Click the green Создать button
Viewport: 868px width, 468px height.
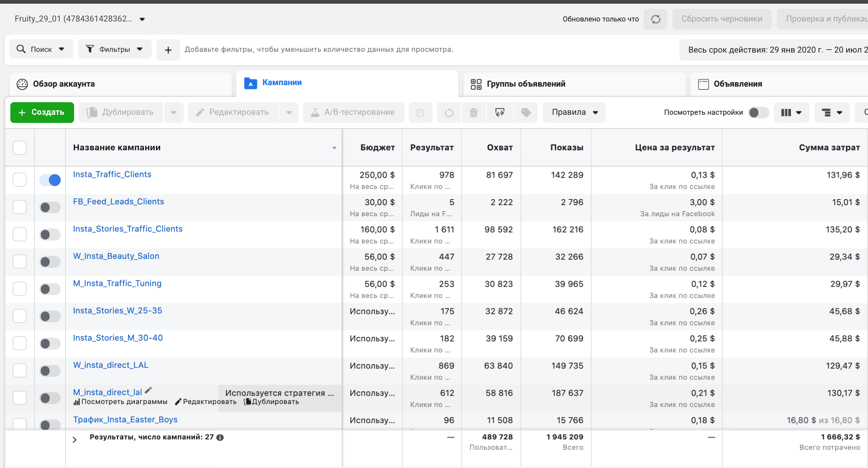tap(42, 113)
